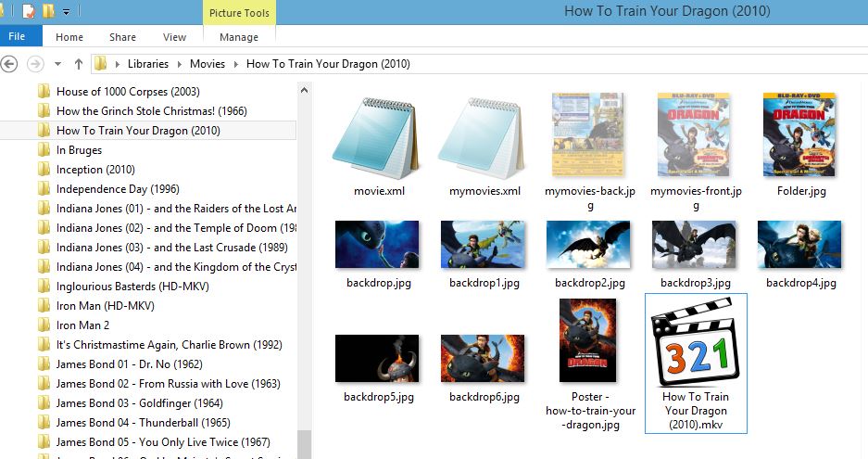868x459 pixels.
Task: Open James Bond 04 - Thunderball folder
Action: coord(144,423)
